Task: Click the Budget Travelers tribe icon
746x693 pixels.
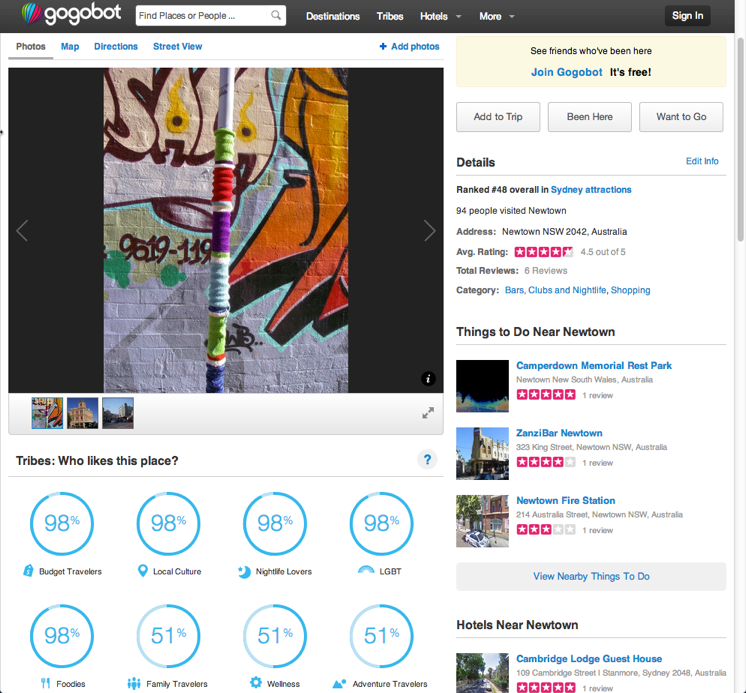Action: tap(29, 571)
